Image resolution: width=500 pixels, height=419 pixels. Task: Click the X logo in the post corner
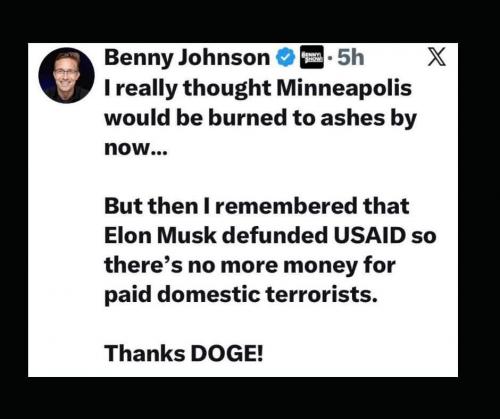437,57
